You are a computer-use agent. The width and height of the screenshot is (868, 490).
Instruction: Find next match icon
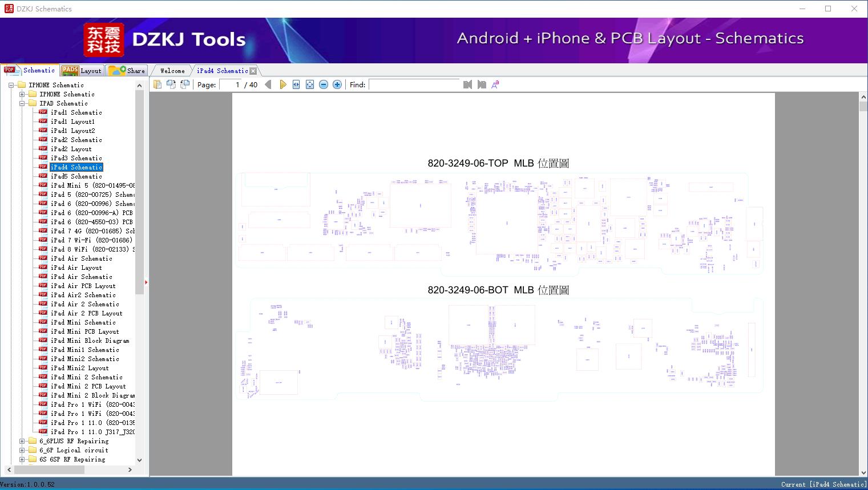[x=482, y=84]
